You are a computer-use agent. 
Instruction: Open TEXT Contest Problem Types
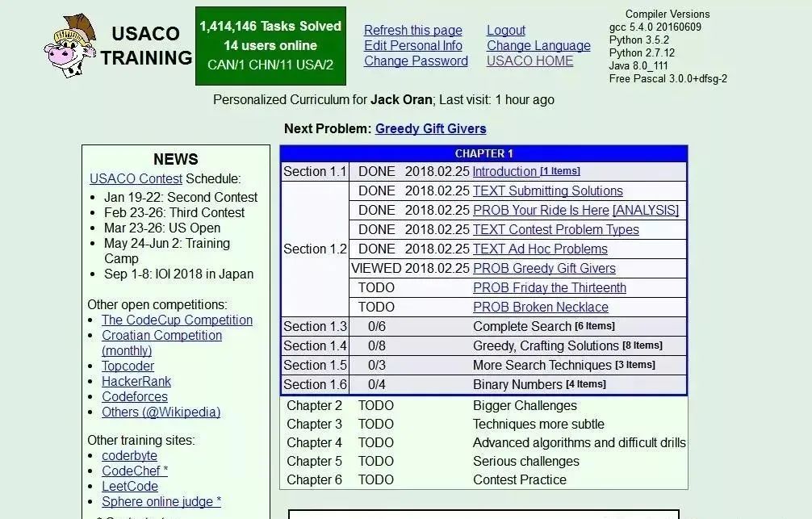(x=555, y=230)
